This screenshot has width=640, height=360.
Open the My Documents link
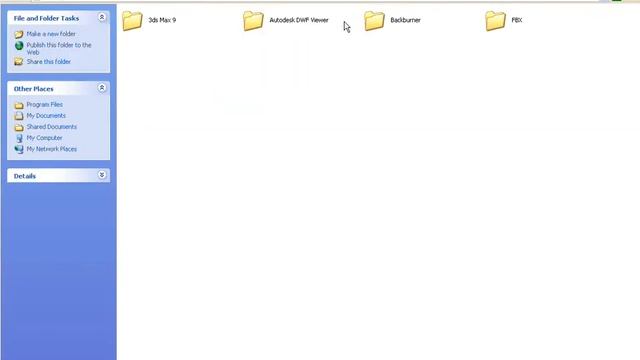coord(46,116)
